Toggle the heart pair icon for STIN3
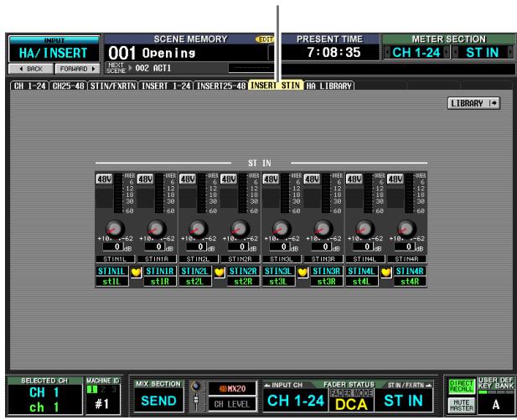Screen dimensions: 517x420 tap(302, 272)
